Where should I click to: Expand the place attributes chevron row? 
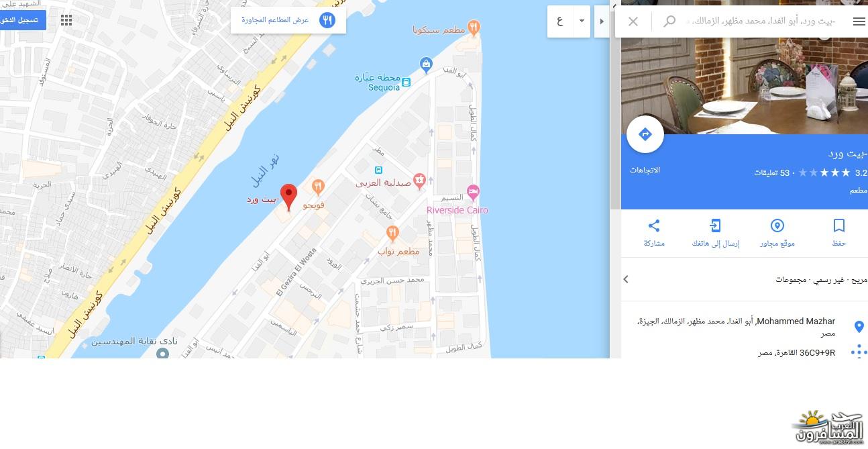coord(745,279)
